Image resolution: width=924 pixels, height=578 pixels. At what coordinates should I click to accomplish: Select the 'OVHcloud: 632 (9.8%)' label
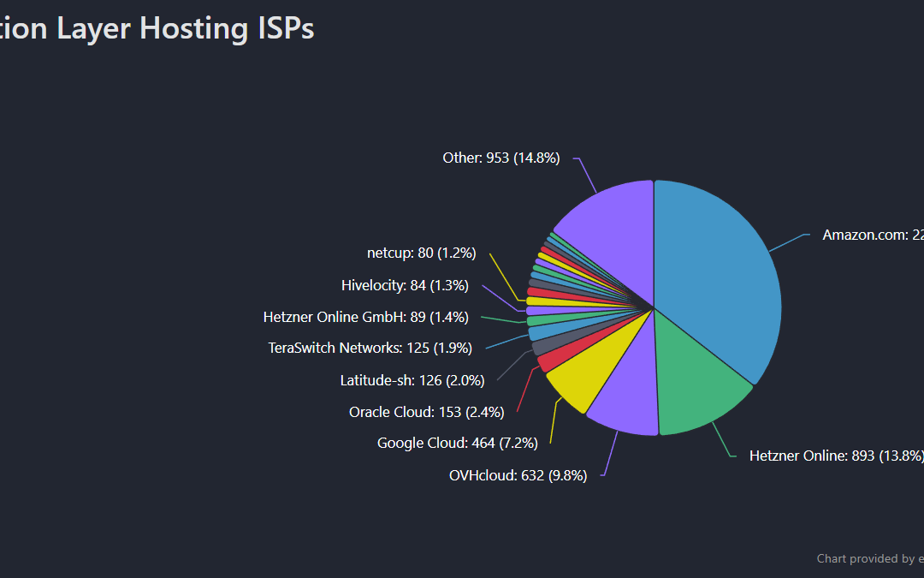(518, 475)
